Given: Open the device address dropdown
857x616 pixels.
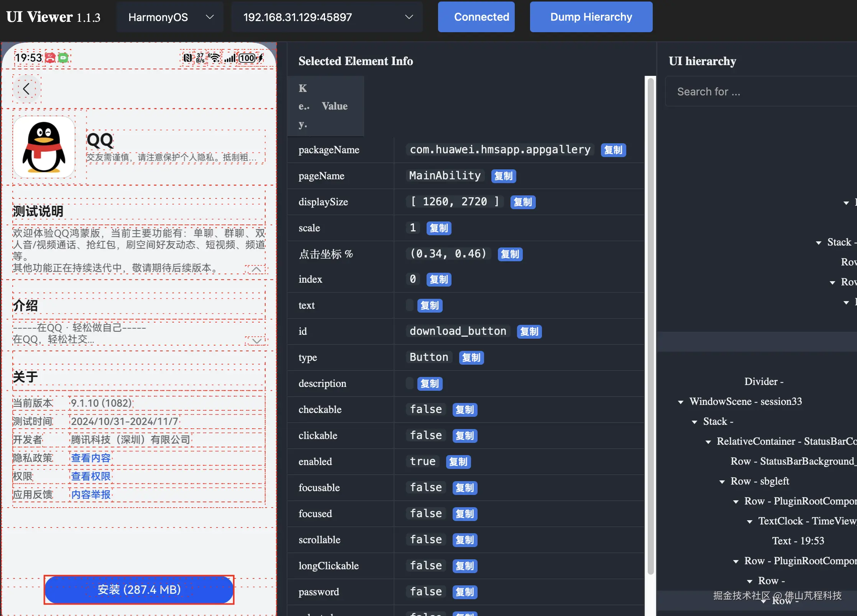Looking at the screenshot, I should click(327, 17).
